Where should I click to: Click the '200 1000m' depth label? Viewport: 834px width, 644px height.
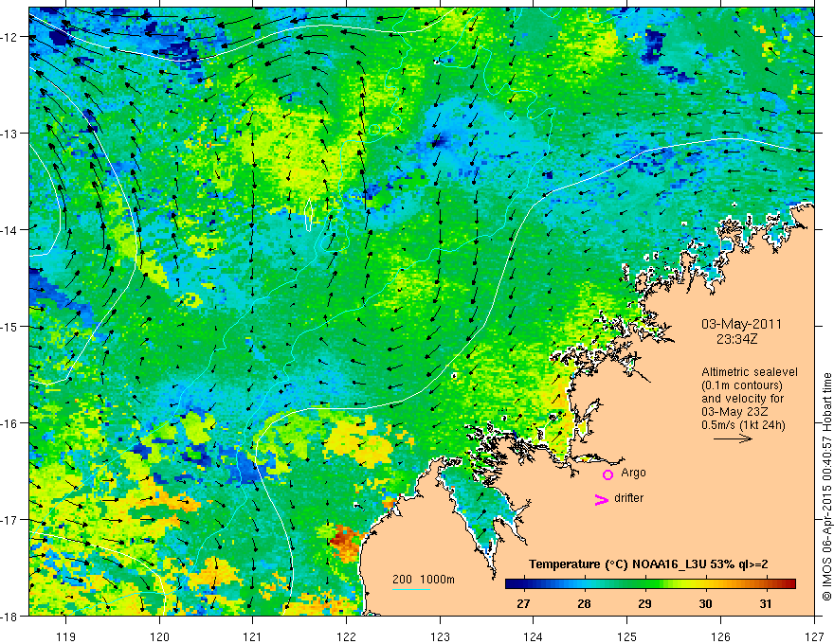tap(424, 580)
